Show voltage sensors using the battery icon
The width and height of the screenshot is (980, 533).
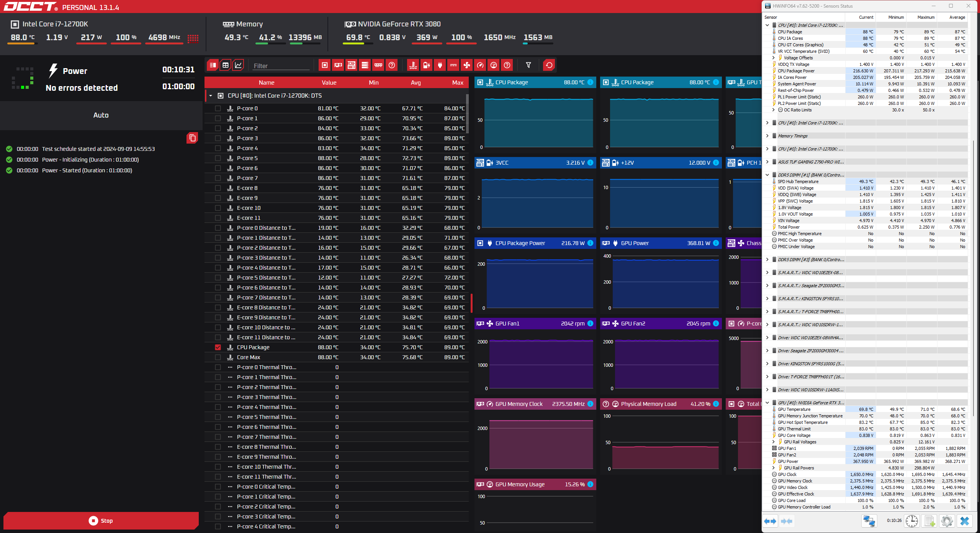coord(427,65)
